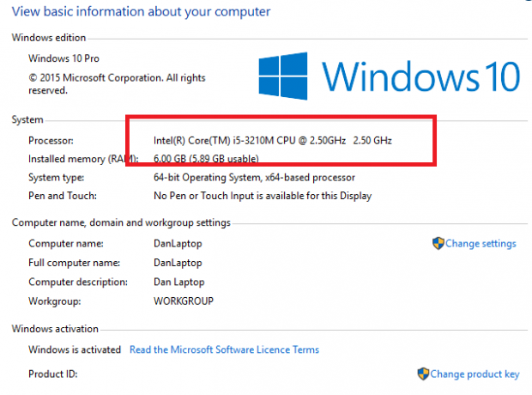Open the Change product key link
The image size is (532, 395).
475,374
